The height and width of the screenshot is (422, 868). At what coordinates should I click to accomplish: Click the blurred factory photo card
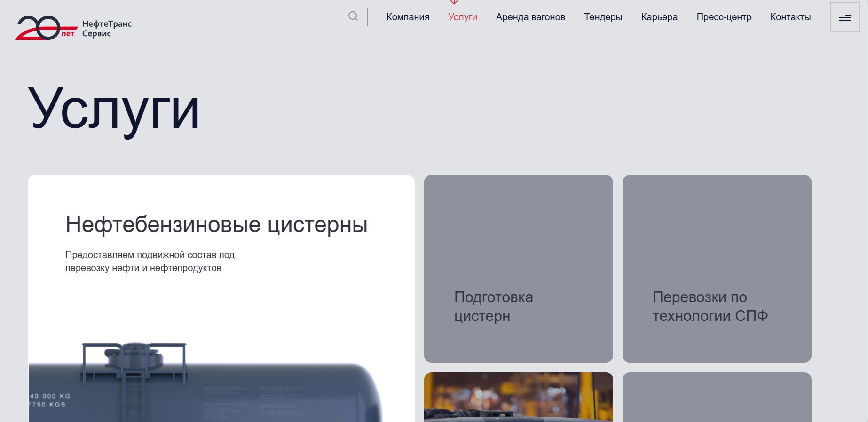[518, 397]
